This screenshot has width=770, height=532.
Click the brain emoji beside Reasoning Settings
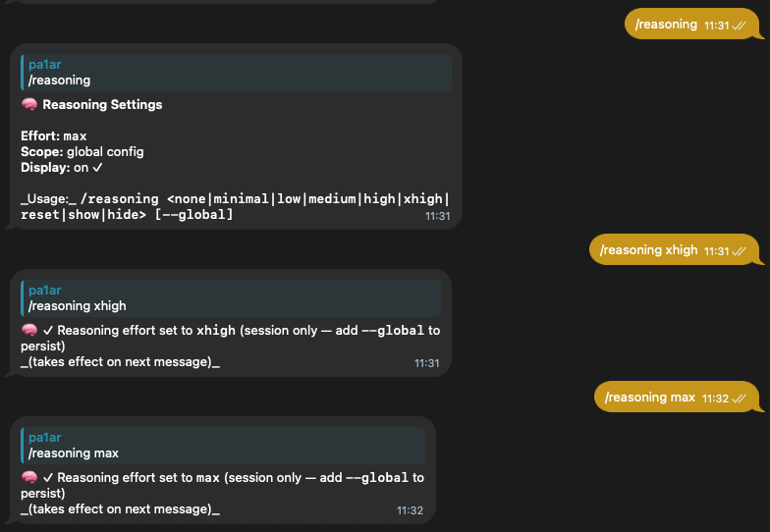(29, 104)
